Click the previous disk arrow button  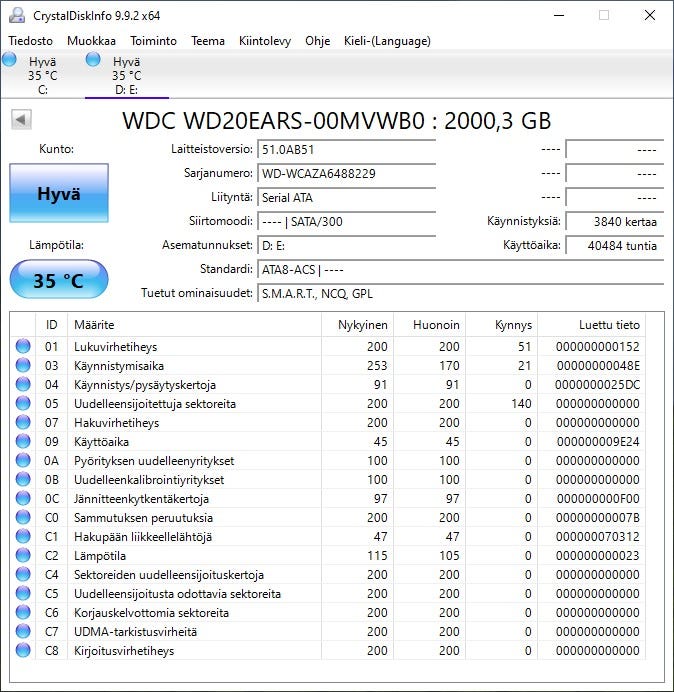(21, 119)
